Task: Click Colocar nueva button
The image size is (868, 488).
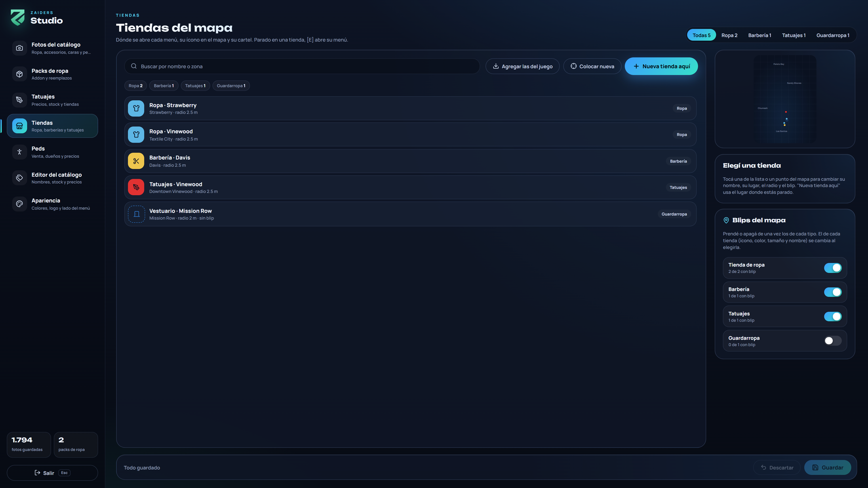Action: (592, 66)
